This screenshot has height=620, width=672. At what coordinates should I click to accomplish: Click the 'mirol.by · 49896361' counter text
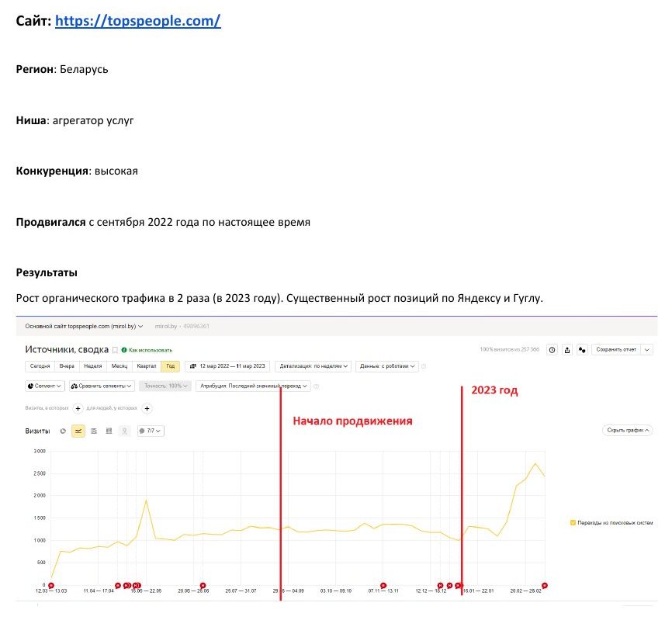[x=182, y=326]
